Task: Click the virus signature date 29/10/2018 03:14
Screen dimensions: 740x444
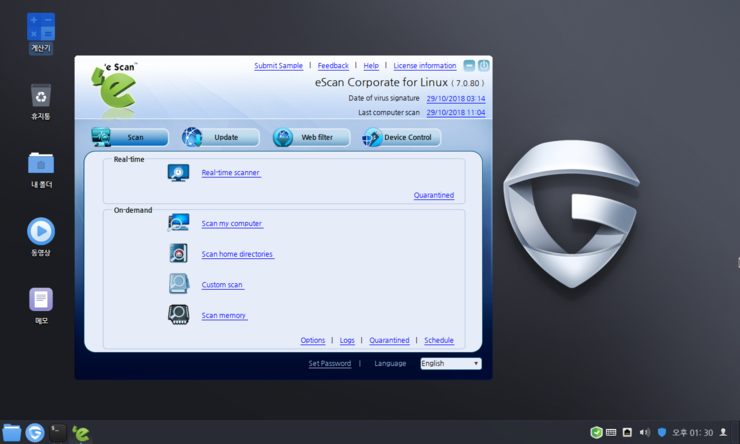Action: 456,99
